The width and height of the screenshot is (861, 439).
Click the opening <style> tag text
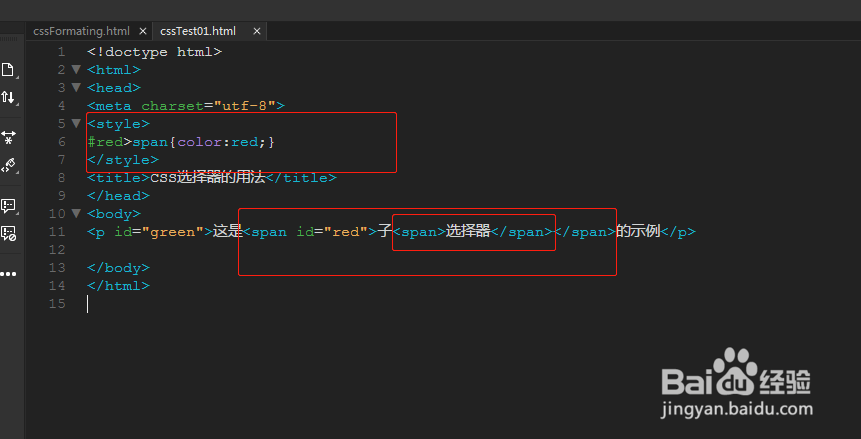(118, 124)
